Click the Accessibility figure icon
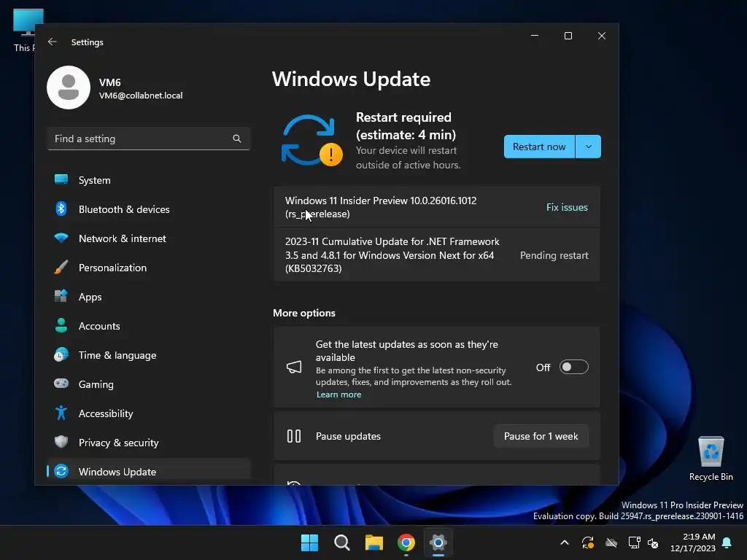The height and width of the screenshot is (560, 747). [x=61, y=413]
